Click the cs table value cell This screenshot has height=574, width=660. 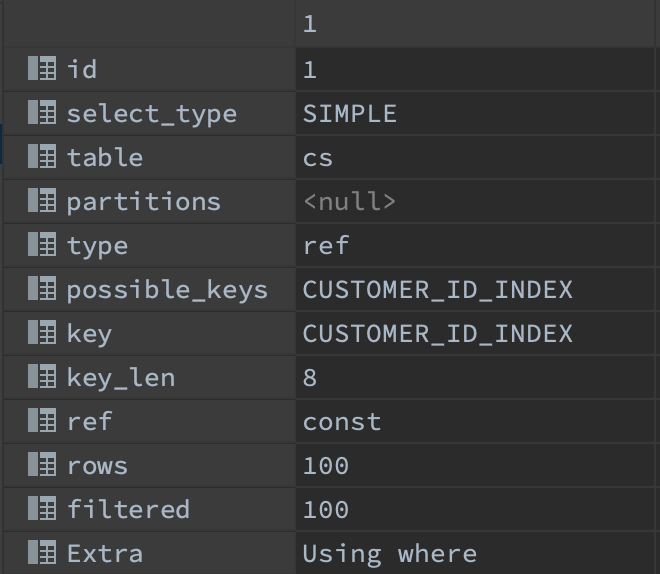318,158
